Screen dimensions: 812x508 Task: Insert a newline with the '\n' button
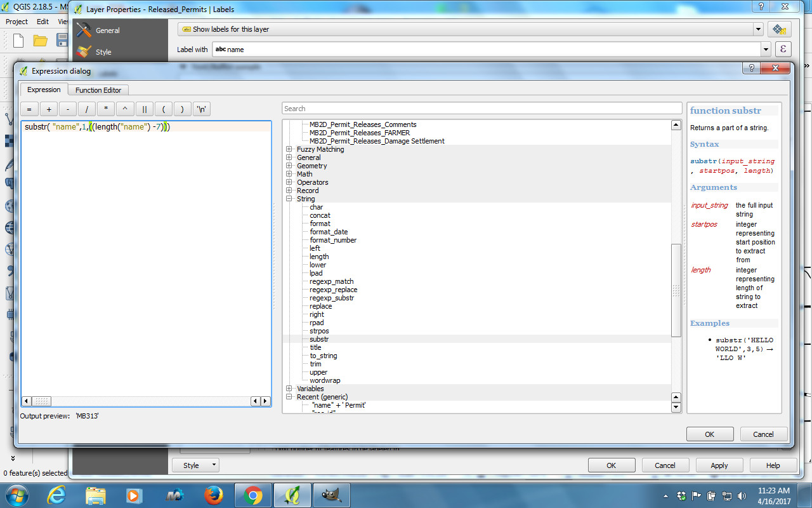(202, 109)
